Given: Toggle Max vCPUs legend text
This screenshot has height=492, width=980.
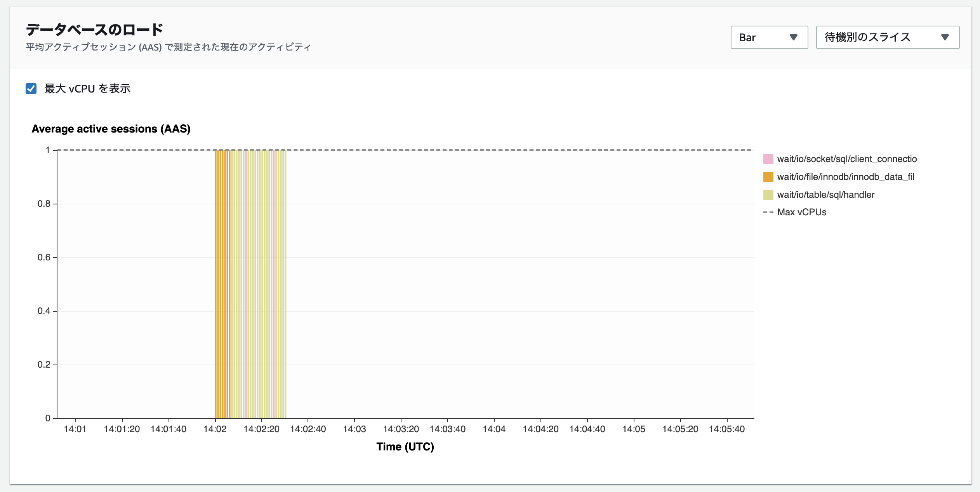Looking at the screenshot, I should pos(801,212).
